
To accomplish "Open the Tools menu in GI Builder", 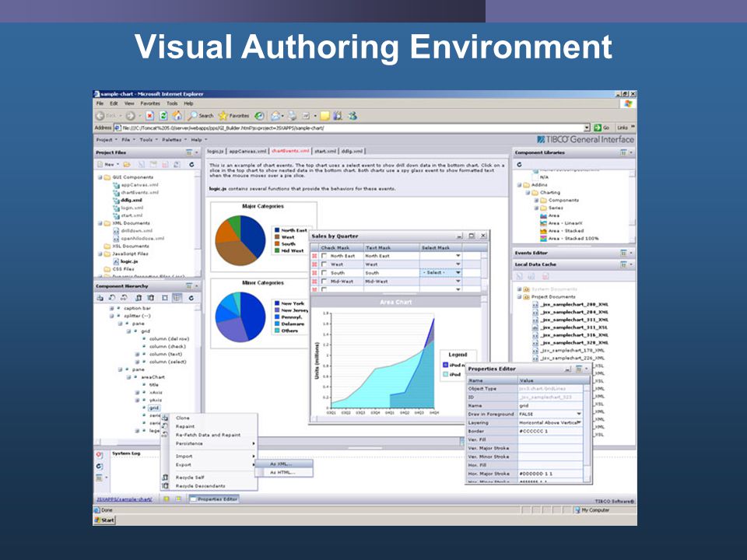I will [x=148, y=139].
